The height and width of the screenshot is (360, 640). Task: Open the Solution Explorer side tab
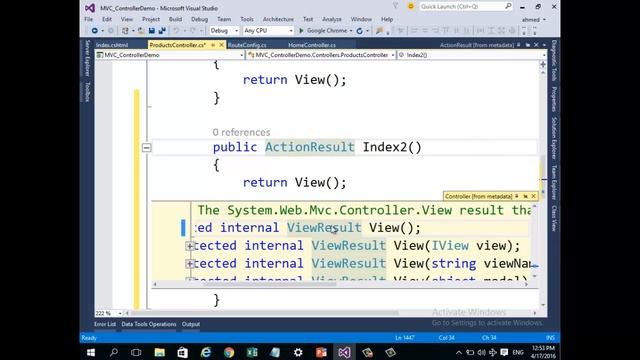click(x=554, y=138)
